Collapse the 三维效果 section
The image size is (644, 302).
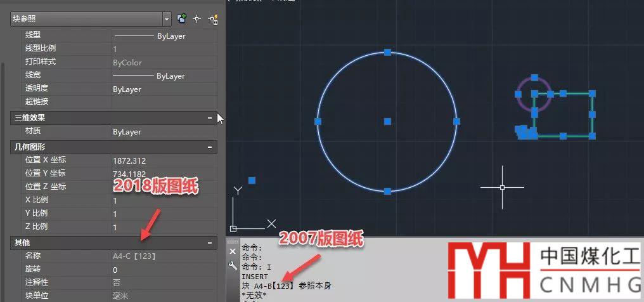[x=209, y=118]
